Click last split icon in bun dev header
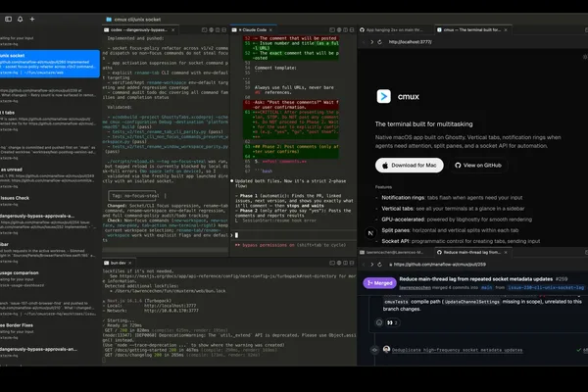 click(352, 263)
